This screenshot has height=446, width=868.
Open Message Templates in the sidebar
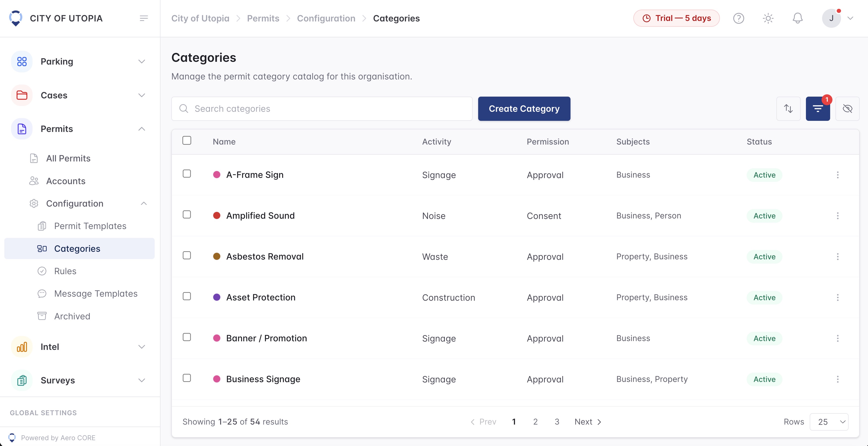(x=96, y=294)
